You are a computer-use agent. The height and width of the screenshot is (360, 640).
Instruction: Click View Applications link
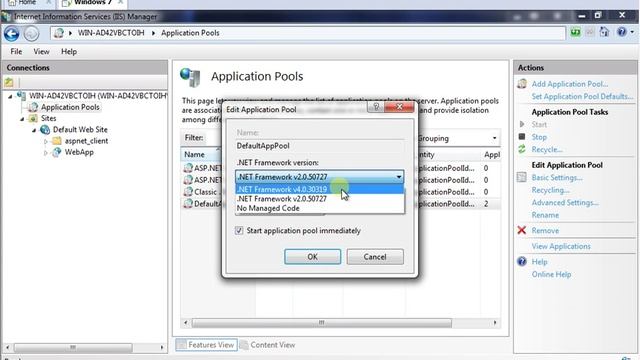[x=561, y=246]
